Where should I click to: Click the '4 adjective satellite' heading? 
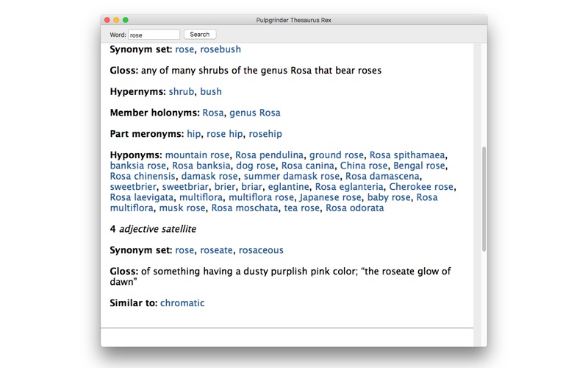pos(153,229)
